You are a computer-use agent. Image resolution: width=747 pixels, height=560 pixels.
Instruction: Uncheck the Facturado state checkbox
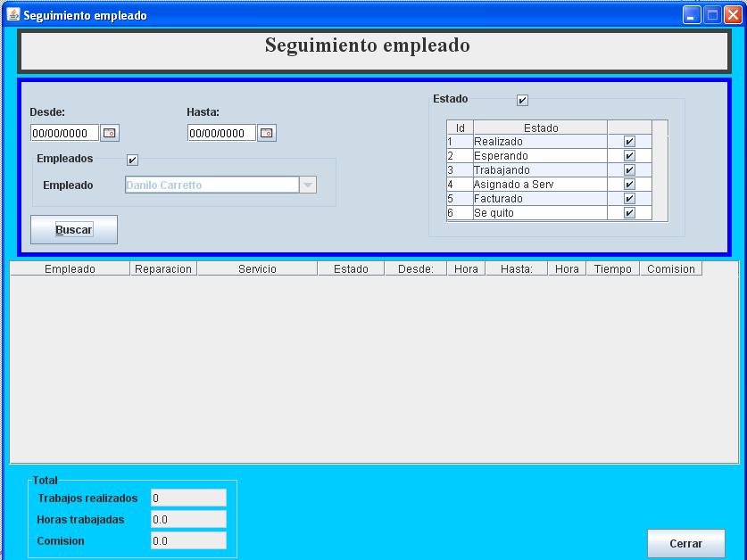click(629, 199)
